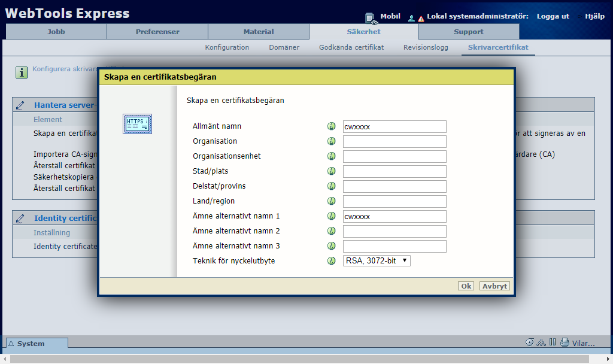Click the pencil icon next to Hantera server
Screen dimensions: 613x364
point(20,105)
